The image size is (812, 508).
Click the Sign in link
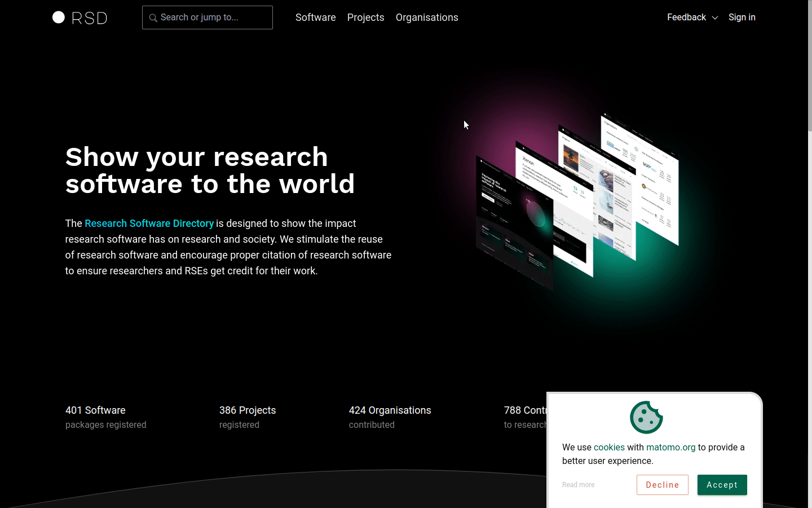pyautogui.click(x=742, y=17)
